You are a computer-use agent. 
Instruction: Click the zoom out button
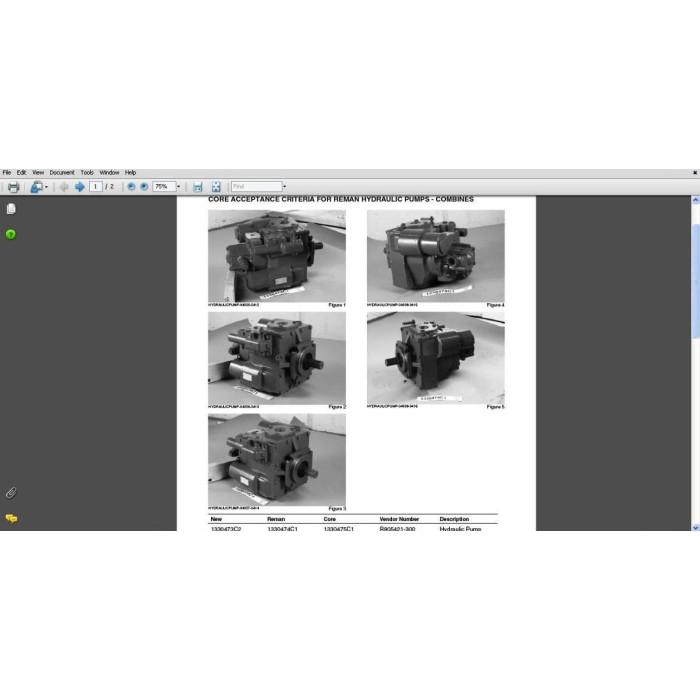131,187
